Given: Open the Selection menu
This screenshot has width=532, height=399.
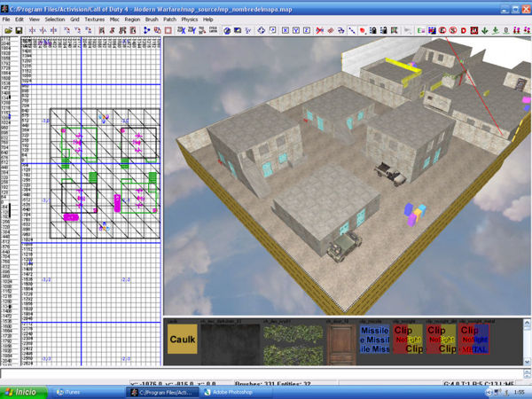Looking at the screenshot, I should tap(55, 20).
